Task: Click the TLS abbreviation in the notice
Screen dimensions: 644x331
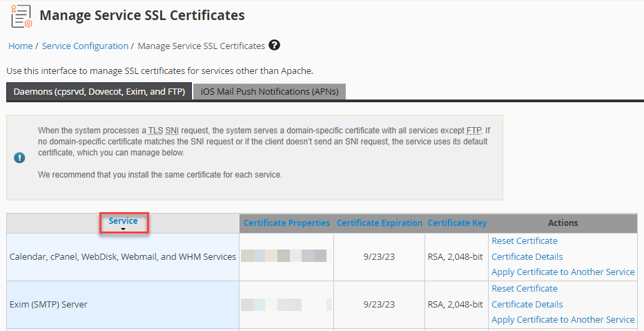Action: [155, 130]
